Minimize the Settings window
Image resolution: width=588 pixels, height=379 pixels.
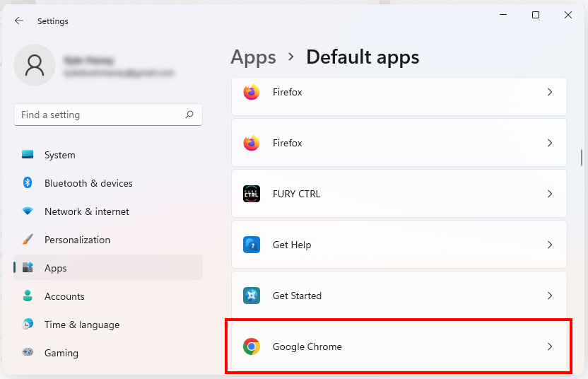[x=503, y=15]
